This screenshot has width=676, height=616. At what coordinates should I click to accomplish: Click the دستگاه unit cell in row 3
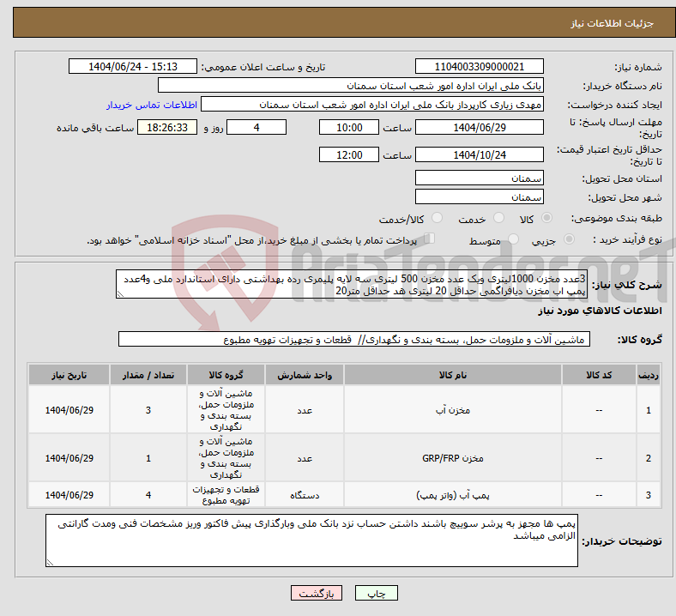305,495
